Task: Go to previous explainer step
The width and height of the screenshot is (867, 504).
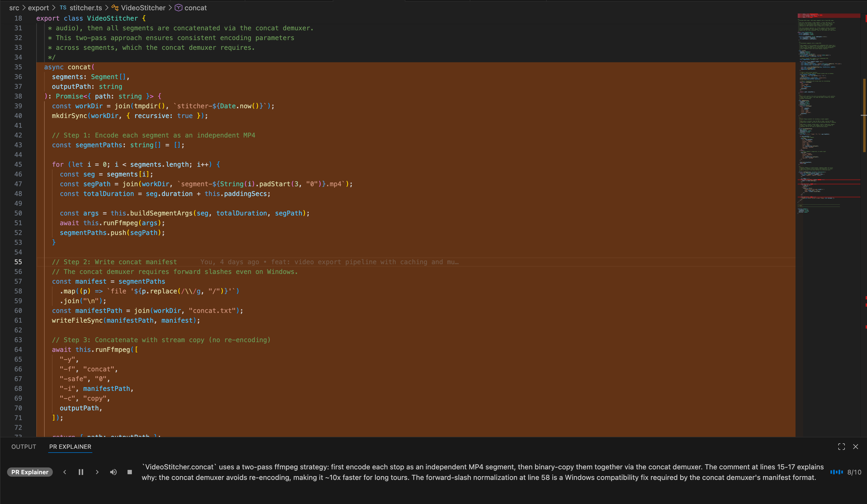Action: click(65, 472)
